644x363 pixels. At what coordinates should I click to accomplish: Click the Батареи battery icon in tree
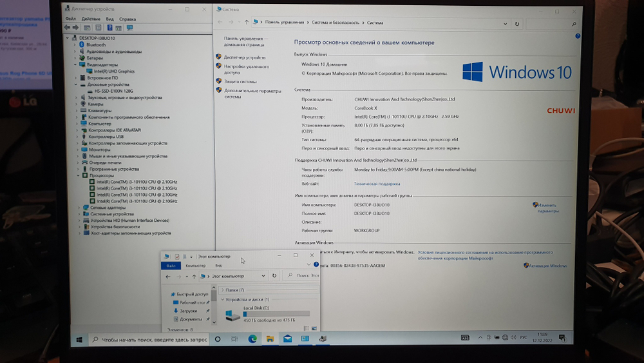click(82, 58)
